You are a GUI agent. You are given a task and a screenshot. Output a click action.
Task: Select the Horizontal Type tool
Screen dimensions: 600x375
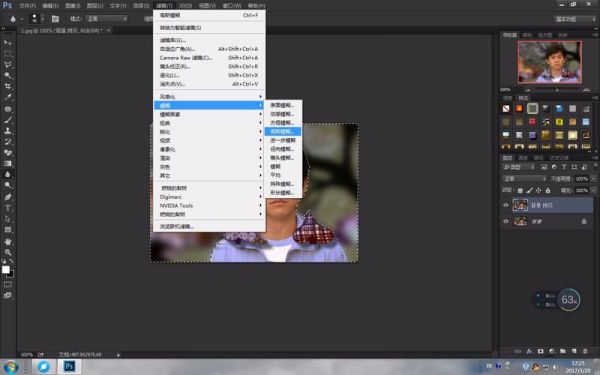(x=8, y=208)
